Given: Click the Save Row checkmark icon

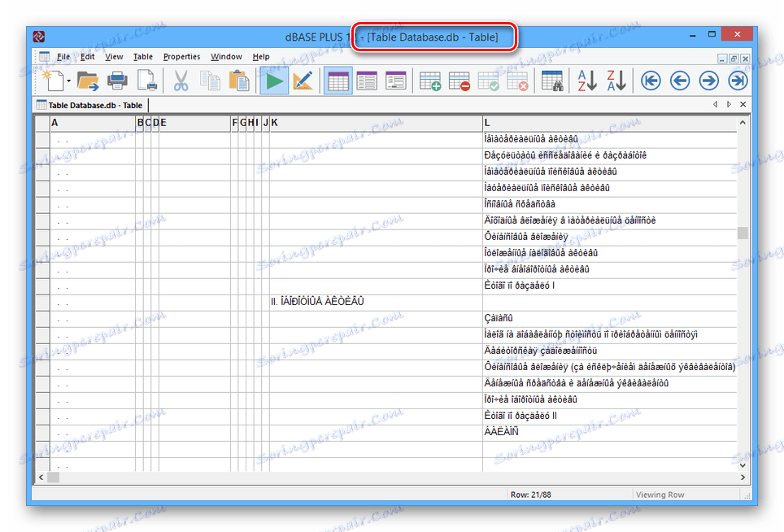Looking at the screenshot, I should pyautogui.click(x=488, y=81).
